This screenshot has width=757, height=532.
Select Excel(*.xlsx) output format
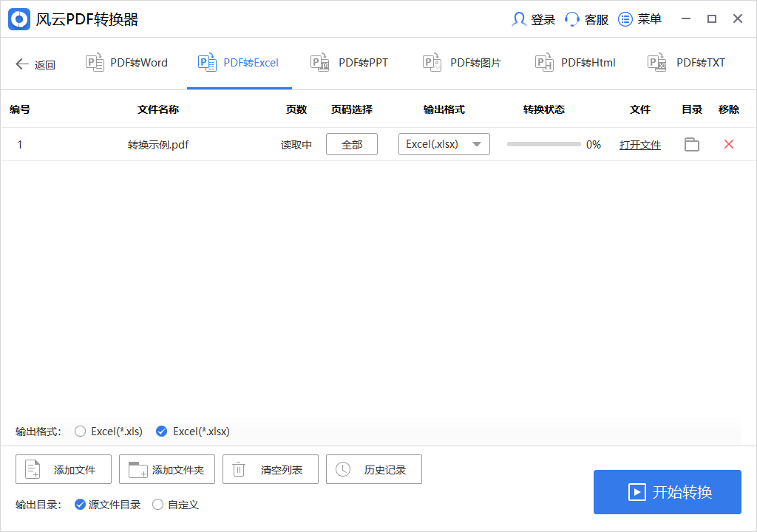tap(162, 431)
